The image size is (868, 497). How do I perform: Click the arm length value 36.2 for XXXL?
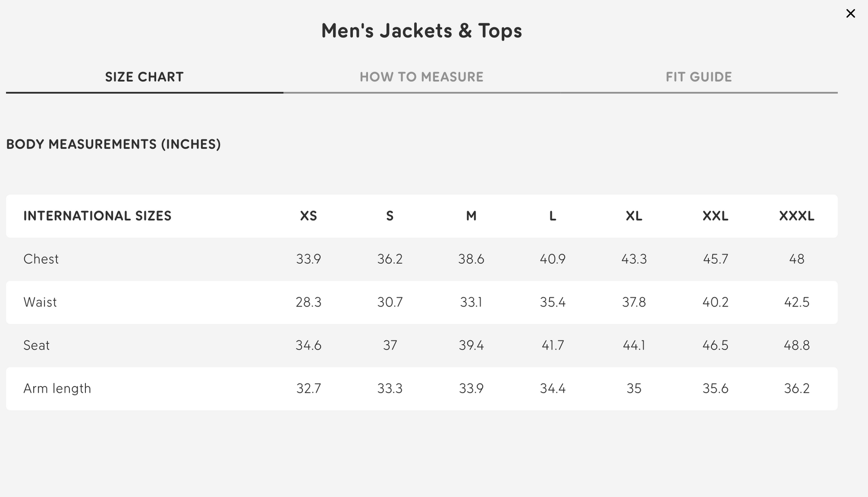[x=797, y=389]
